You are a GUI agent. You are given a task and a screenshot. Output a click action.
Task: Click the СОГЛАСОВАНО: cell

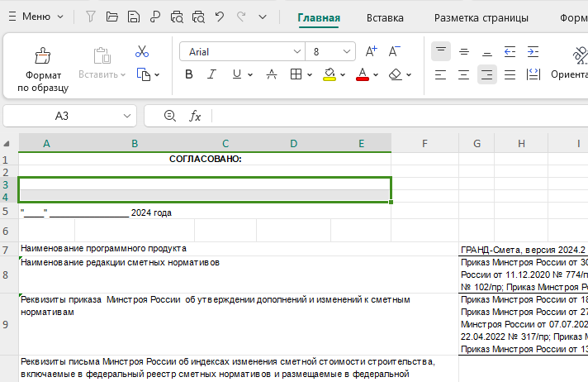pyautogui.click(x=205, y=159)
